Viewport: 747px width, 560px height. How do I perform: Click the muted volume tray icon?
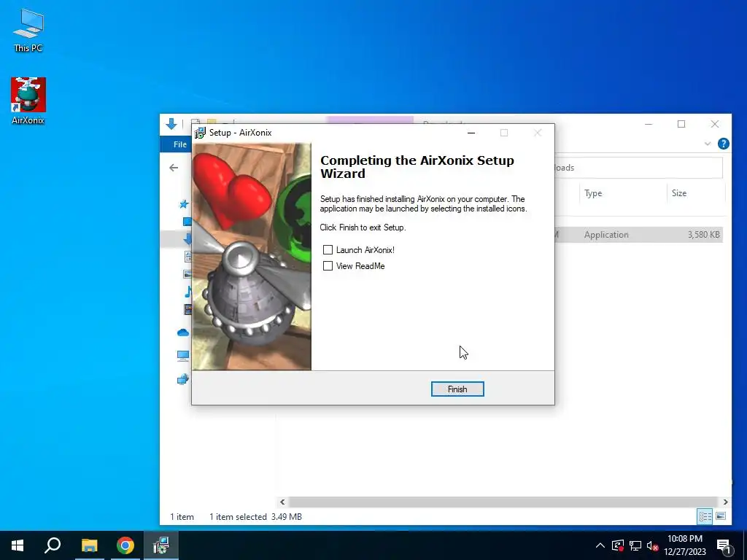point(652,545)
